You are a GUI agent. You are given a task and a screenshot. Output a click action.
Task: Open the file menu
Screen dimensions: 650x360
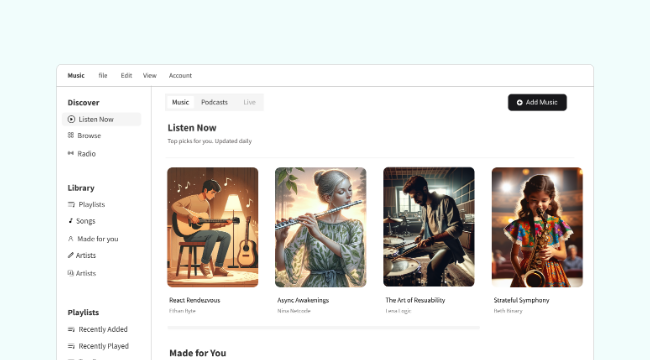point(103,75)
